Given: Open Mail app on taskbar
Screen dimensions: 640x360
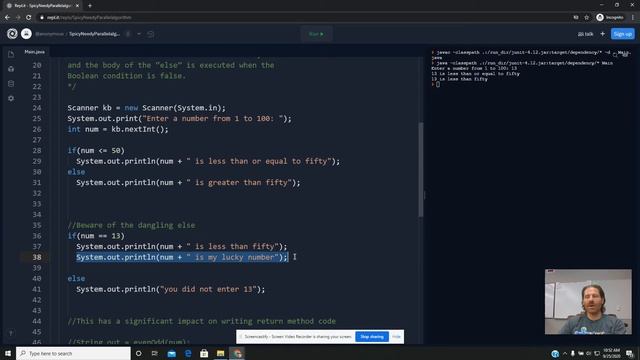Looking at the screenshot, I should [x=172, y=353].
